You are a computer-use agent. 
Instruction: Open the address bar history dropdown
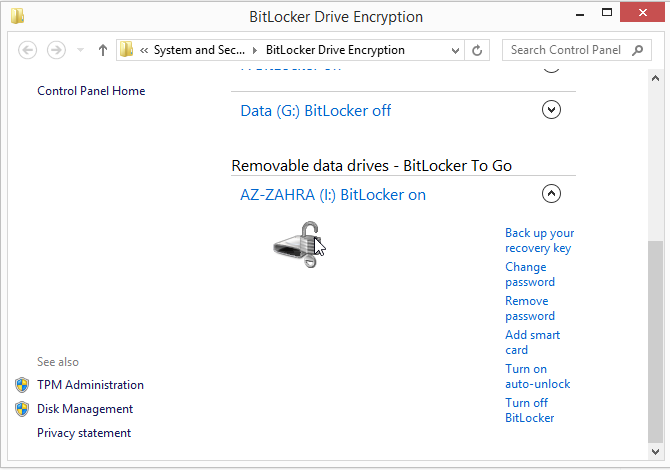point(456,50)
